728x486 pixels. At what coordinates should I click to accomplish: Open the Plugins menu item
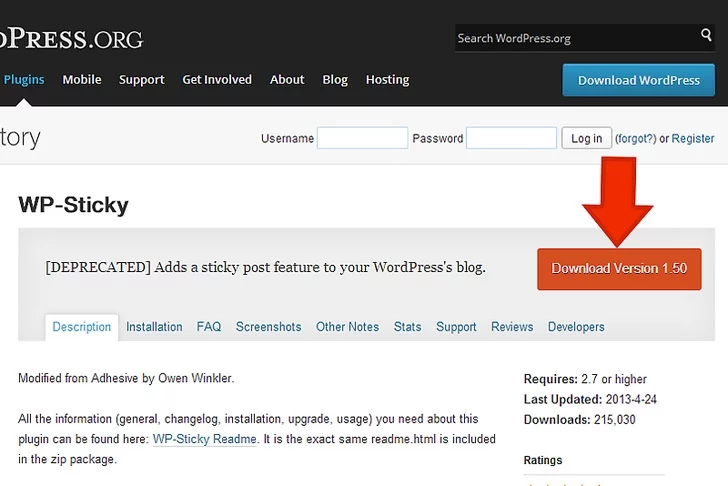tap(24, 80)
